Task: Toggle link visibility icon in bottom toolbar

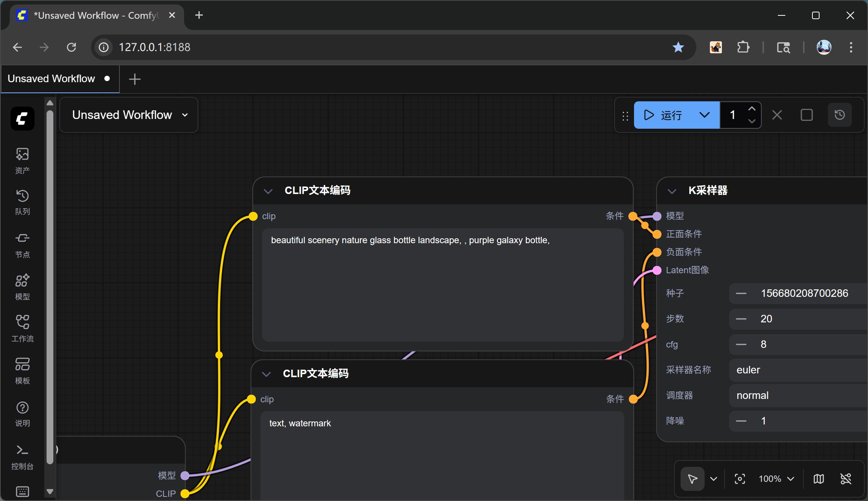Action: (x=845, y=479)
